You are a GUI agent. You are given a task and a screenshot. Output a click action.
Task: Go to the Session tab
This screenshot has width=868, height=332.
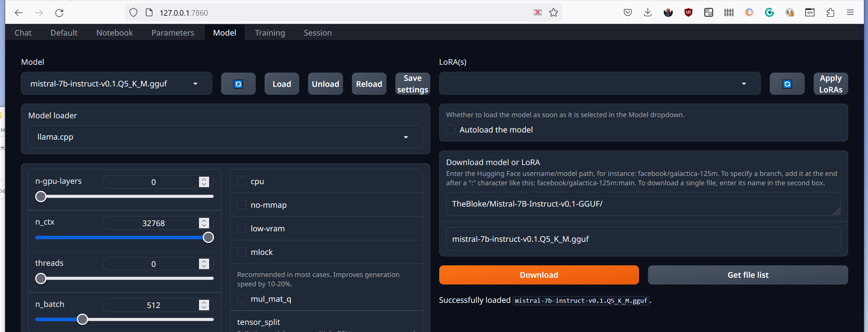pos(318,33)
